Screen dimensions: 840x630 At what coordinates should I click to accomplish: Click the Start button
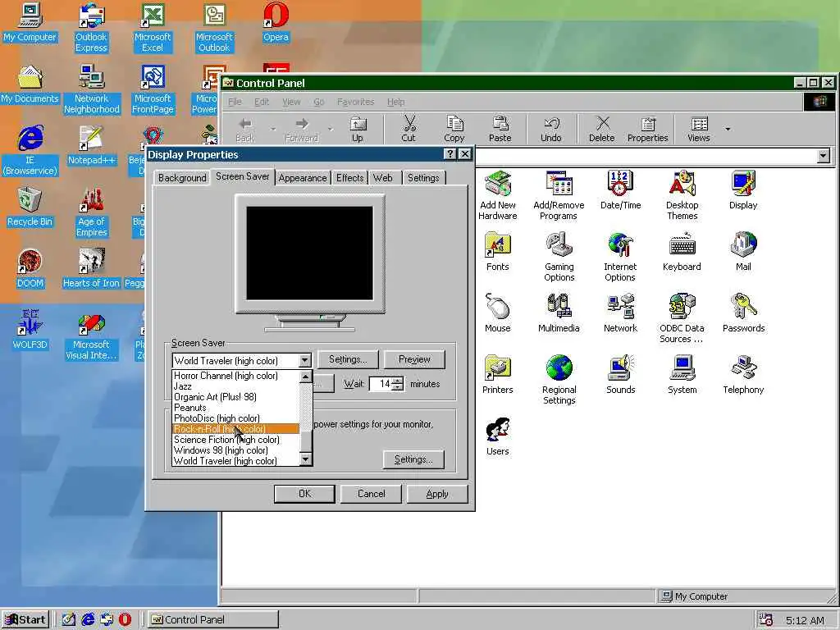point(25,620)
